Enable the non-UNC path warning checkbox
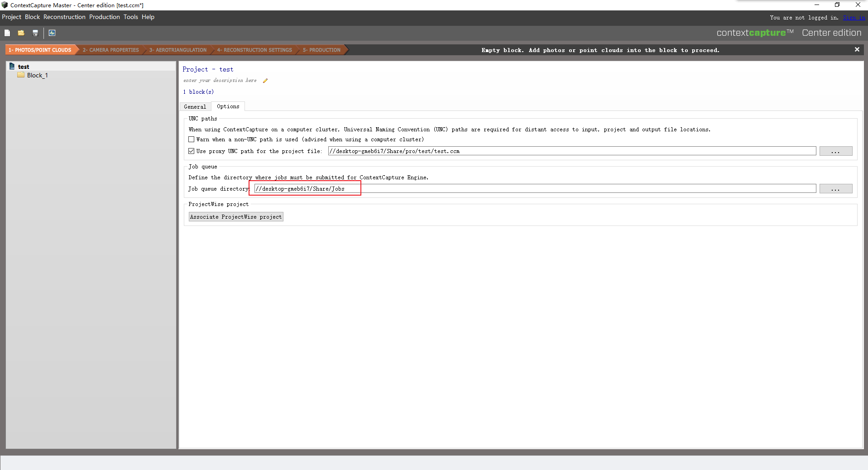868x470 pixels. pyautogui.click(x=192, y=139)
